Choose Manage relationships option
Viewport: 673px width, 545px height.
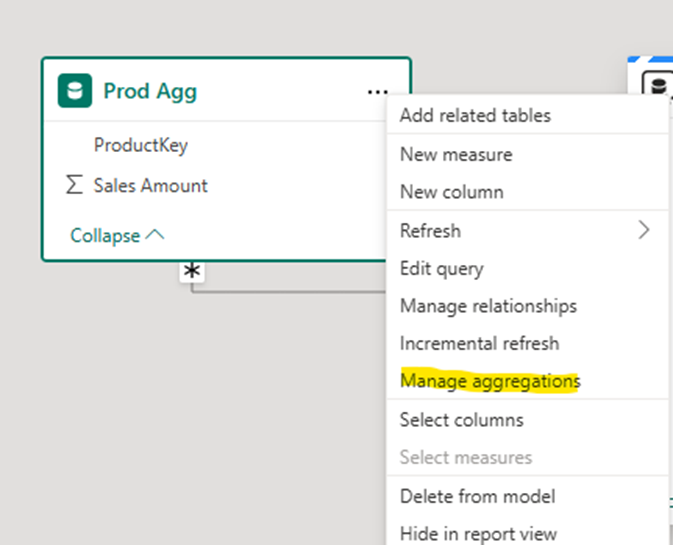pos(488,306)
